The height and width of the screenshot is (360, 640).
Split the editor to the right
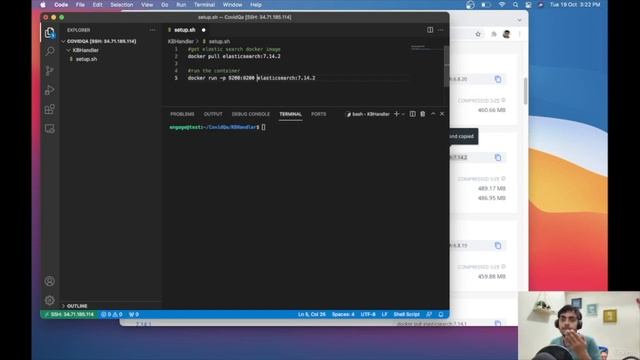[430, 30]
